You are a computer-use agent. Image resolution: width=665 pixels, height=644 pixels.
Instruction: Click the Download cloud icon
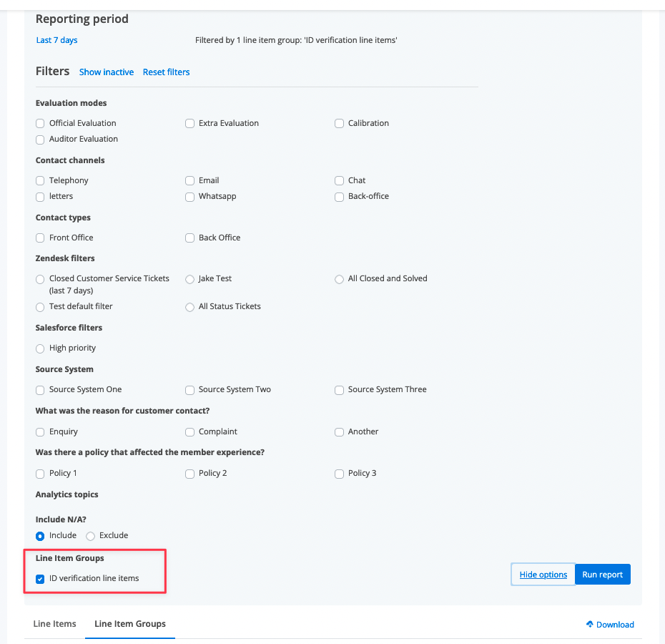pyautogui.click(x=589, y=624)
